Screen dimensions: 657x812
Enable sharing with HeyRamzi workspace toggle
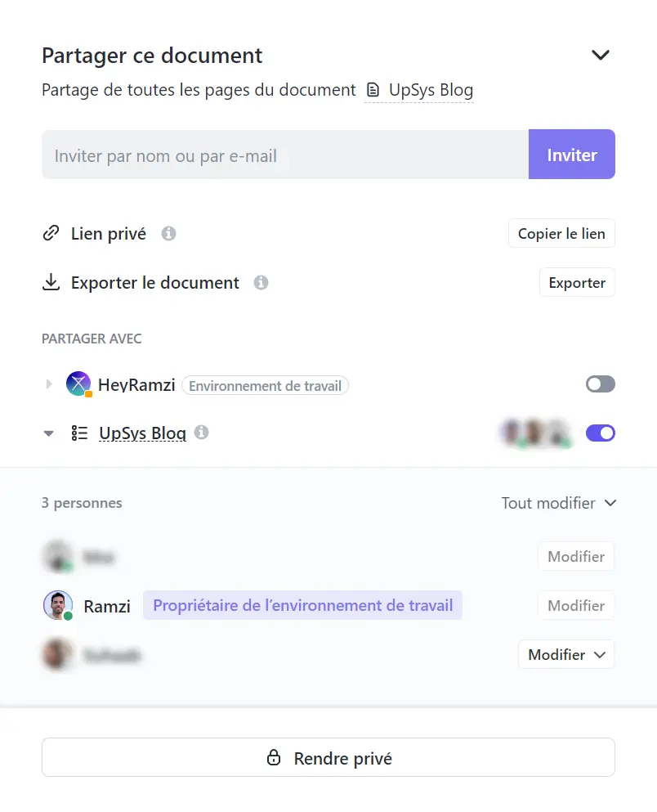click(x=600, y=384)
